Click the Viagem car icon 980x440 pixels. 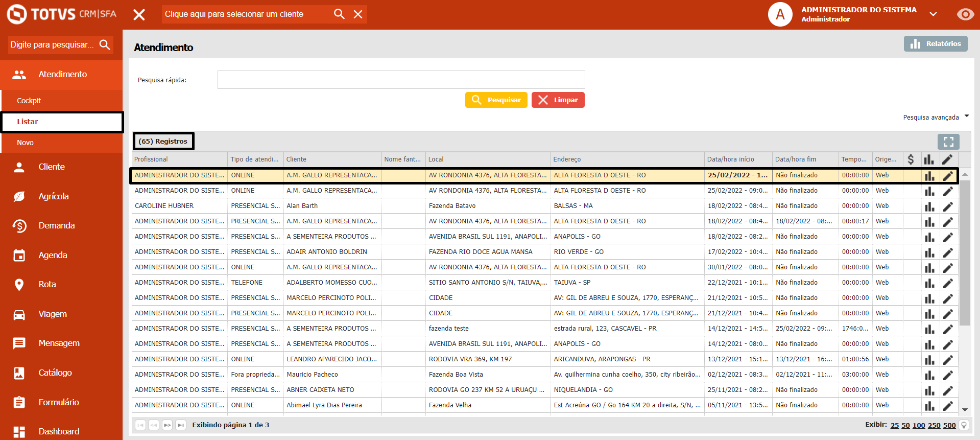[19, 314]
